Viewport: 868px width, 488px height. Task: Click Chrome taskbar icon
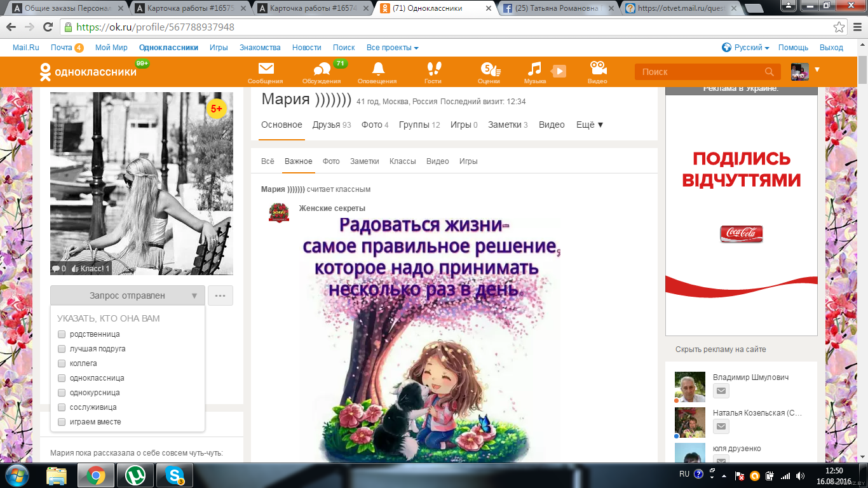point(96,475)
